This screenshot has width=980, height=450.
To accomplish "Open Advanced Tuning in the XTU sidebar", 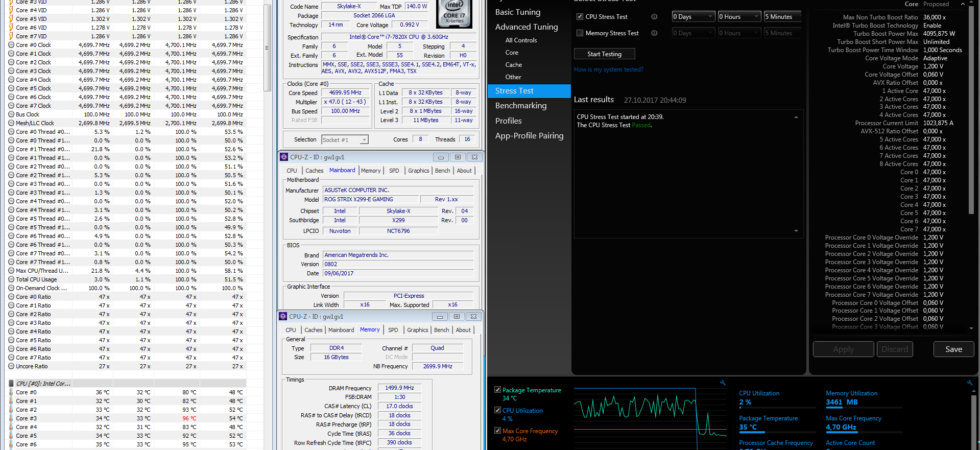I will click(526, 27).
